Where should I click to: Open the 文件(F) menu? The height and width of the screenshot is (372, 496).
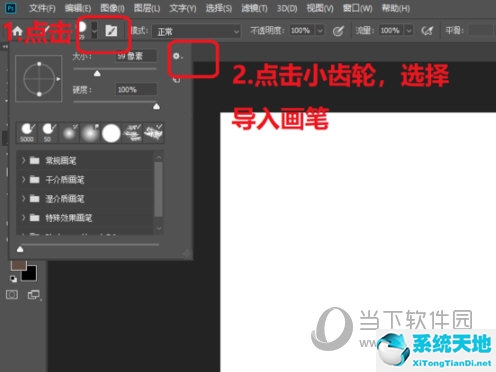pos(42,8)
